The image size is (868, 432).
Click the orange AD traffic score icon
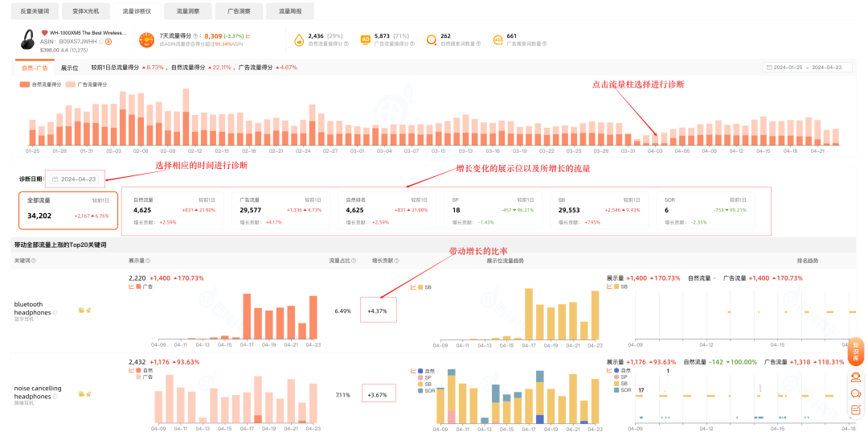(366, 39)
